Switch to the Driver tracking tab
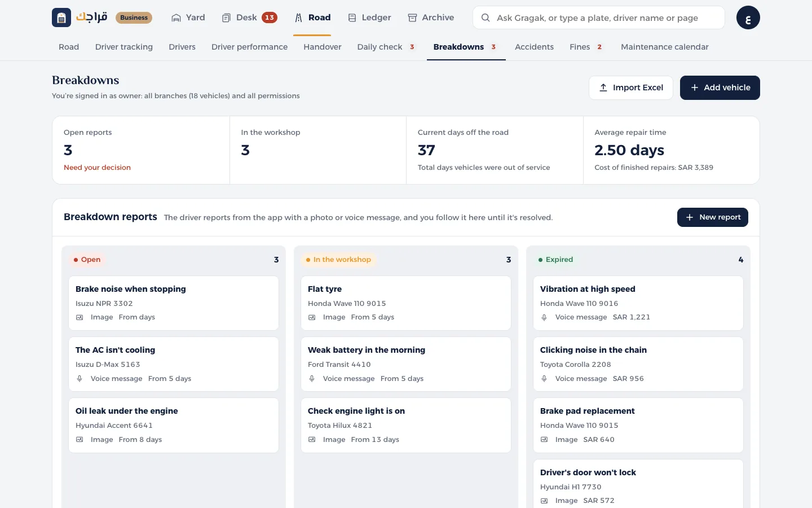 tap(124, 47)
